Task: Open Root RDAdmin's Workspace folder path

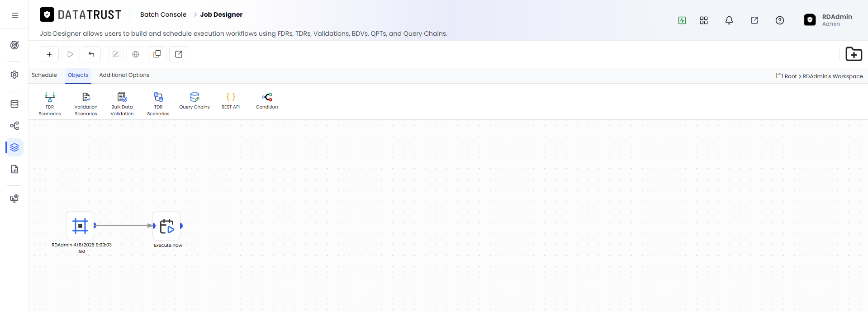Action: [820, 76]
